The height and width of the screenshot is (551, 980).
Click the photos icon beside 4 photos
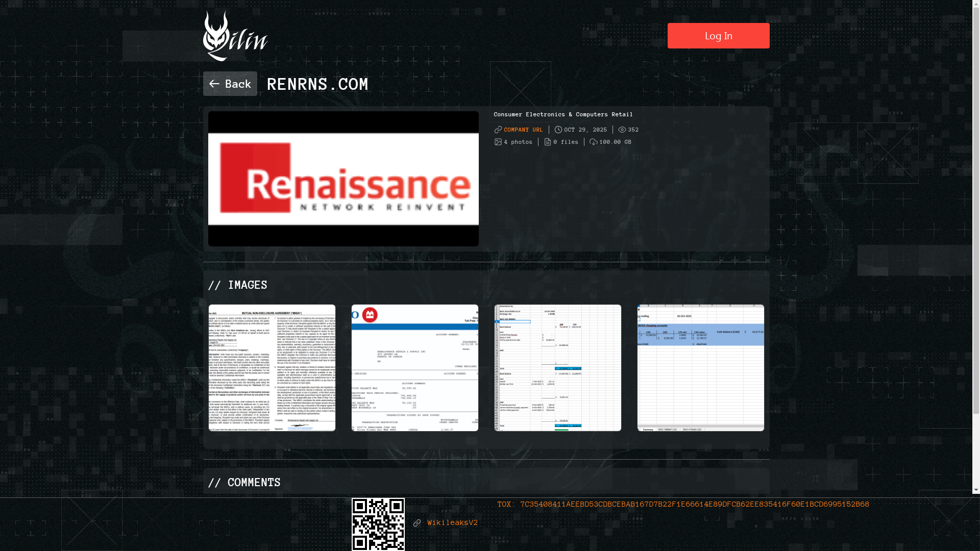click(x=498, y=142)
